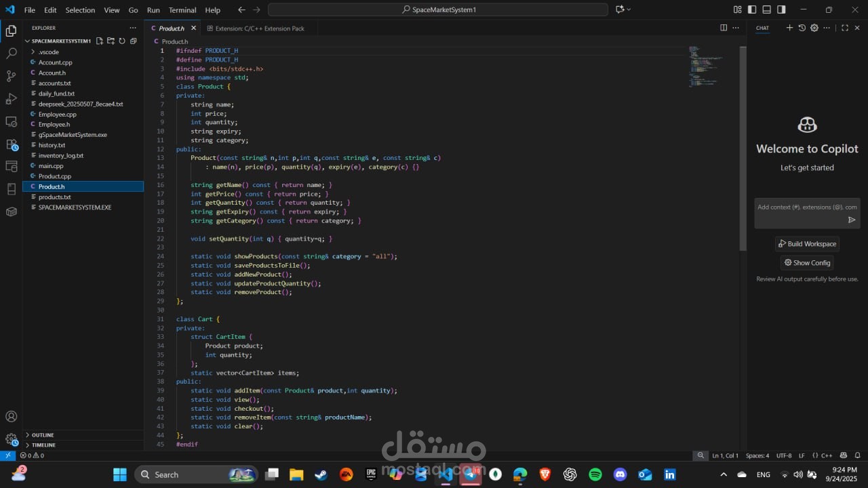Open the Windows Start menu
The image size is (868, 488).
[120, 474]
